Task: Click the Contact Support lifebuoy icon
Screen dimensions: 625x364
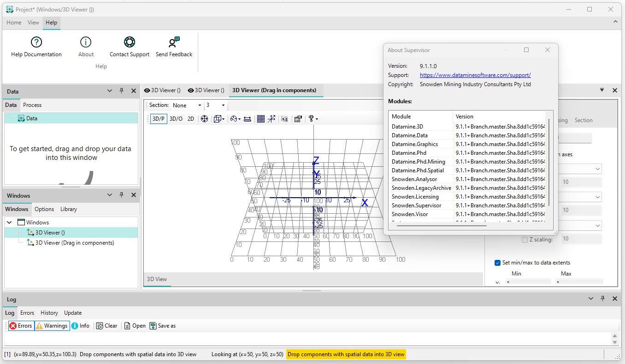Action: coord(130,42)
